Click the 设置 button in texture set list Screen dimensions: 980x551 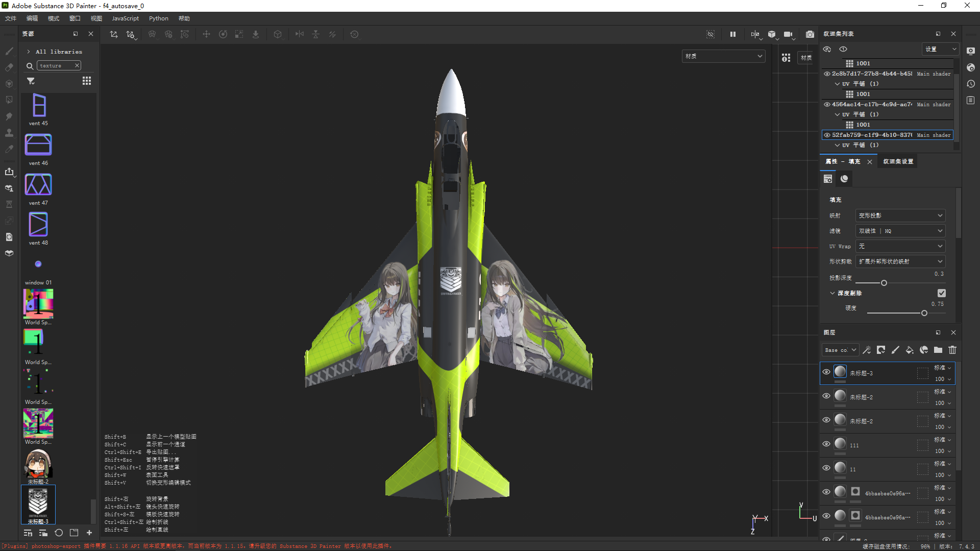tap(940, 49)
